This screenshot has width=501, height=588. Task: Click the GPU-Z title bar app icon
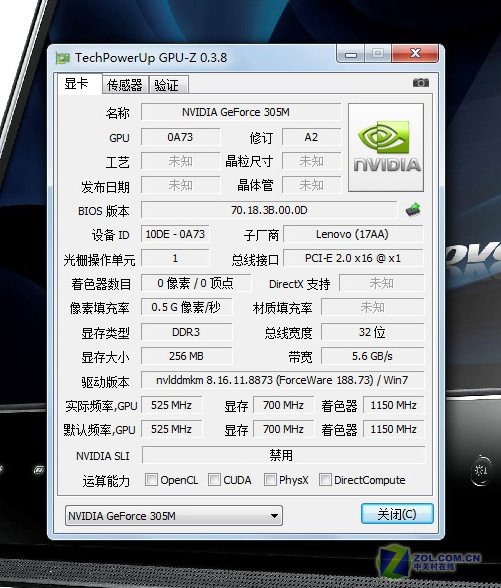point(63,58)
